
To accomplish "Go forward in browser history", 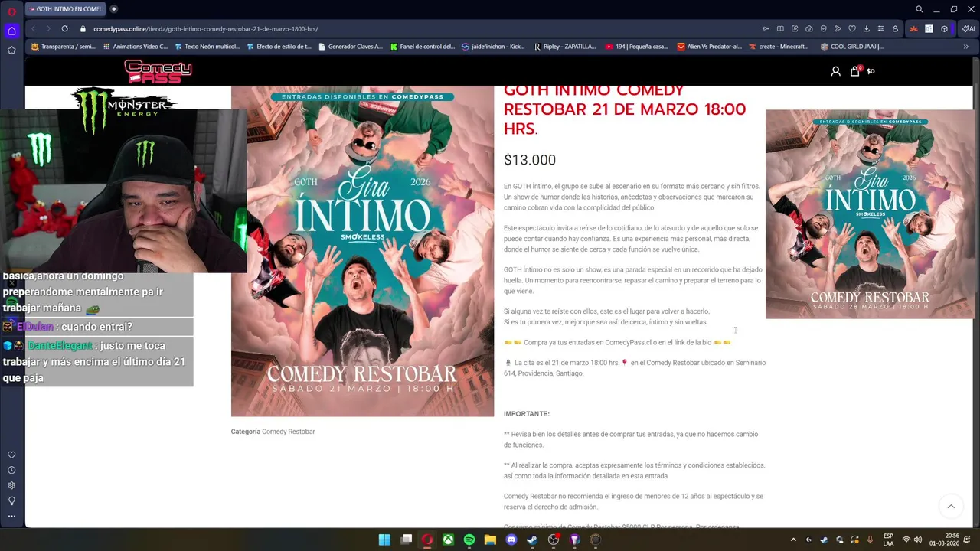I will coord(48,29).
